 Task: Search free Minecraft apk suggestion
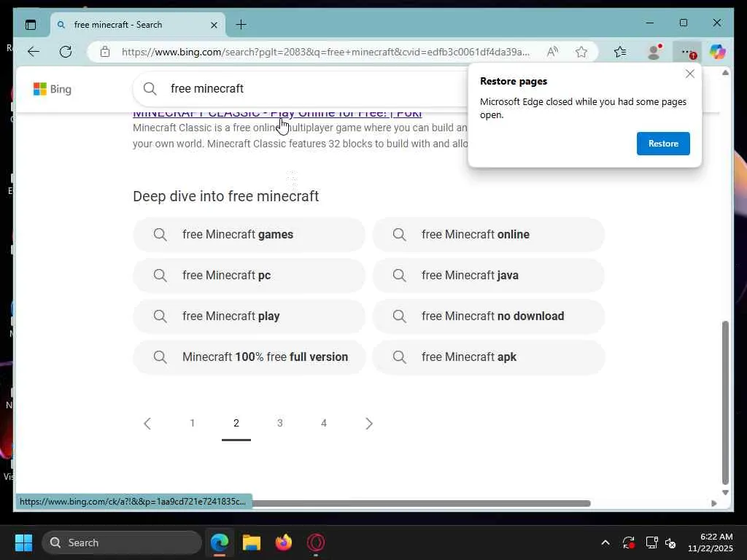(489, 357)
